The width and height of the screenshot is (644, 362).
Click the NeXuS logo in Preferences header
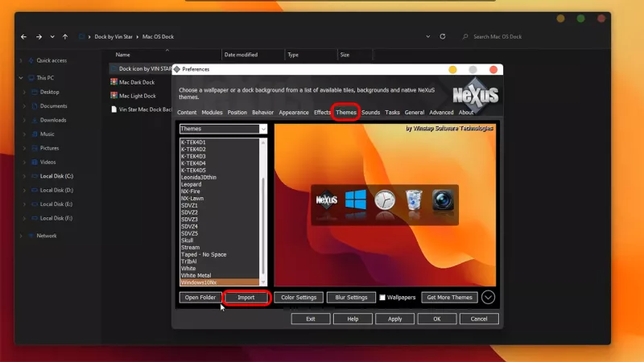point(475,95)
